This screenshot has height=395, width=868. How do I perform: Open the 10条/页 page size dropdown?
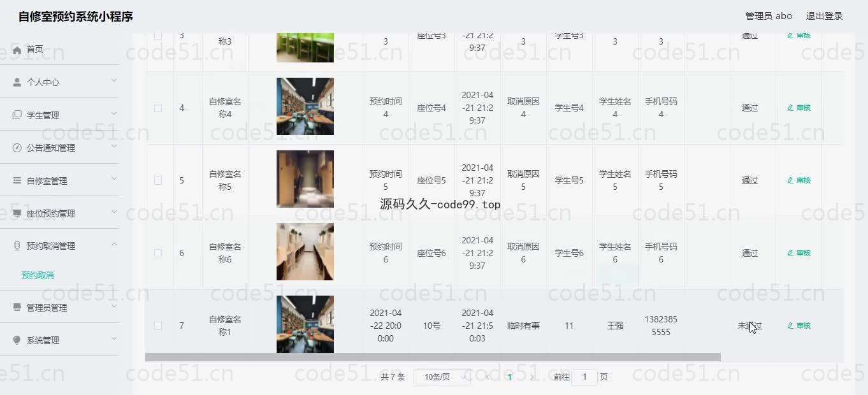442,377
